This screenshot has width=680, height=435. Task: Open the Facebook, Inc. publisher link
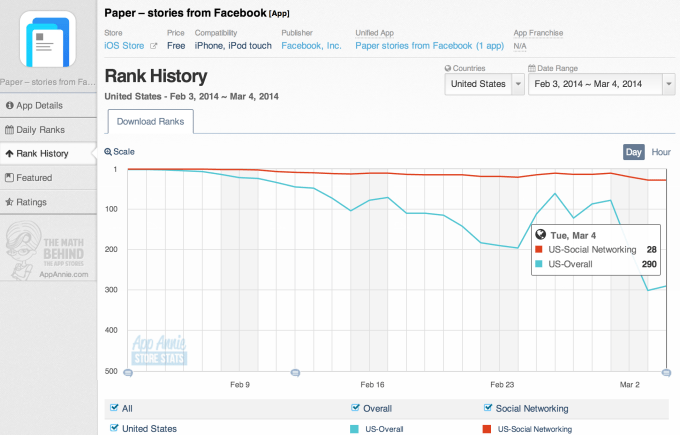[x=312, y=46]
